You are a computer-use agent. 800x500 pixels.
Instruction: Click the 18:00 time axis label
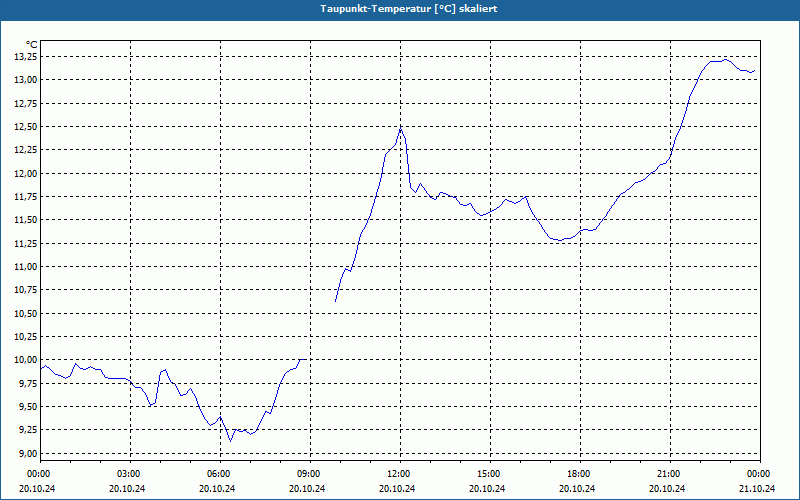coord(580,474)
